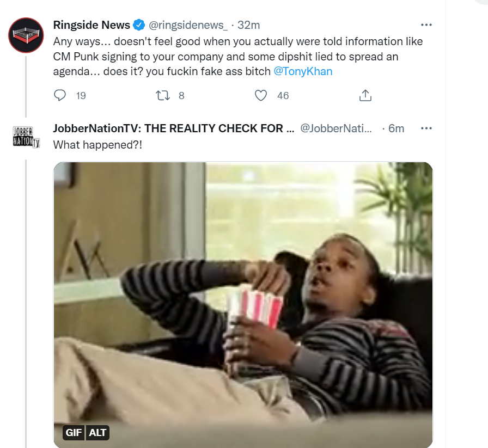Click the 6m timestamp

(x=396, y=128)
